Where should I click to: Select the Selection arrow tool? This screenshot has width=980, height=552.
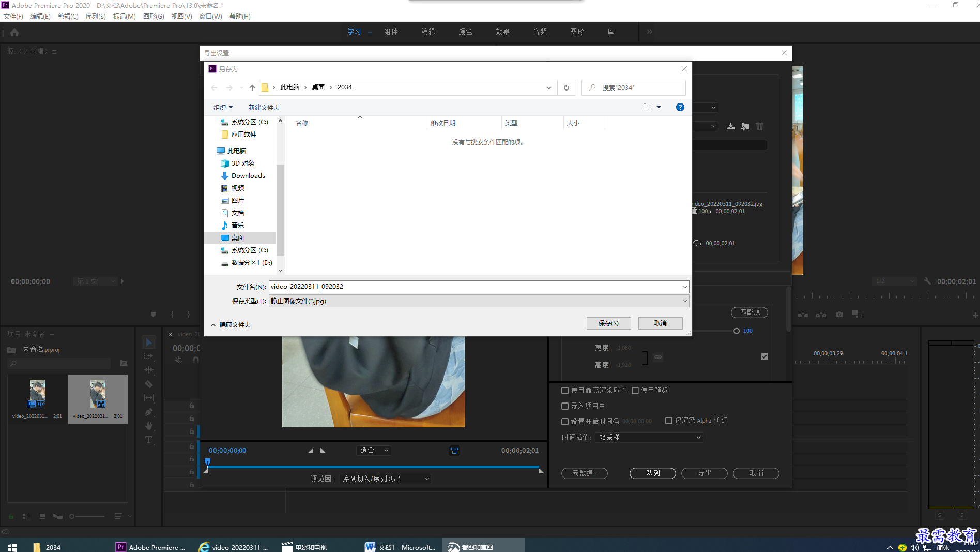click(x=149, y=342)
